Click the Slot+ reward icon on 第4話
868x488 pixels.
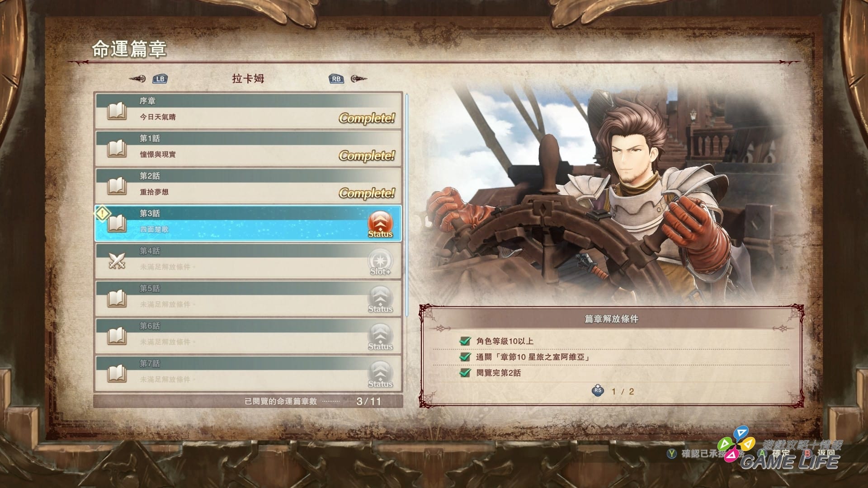(380, 262)
